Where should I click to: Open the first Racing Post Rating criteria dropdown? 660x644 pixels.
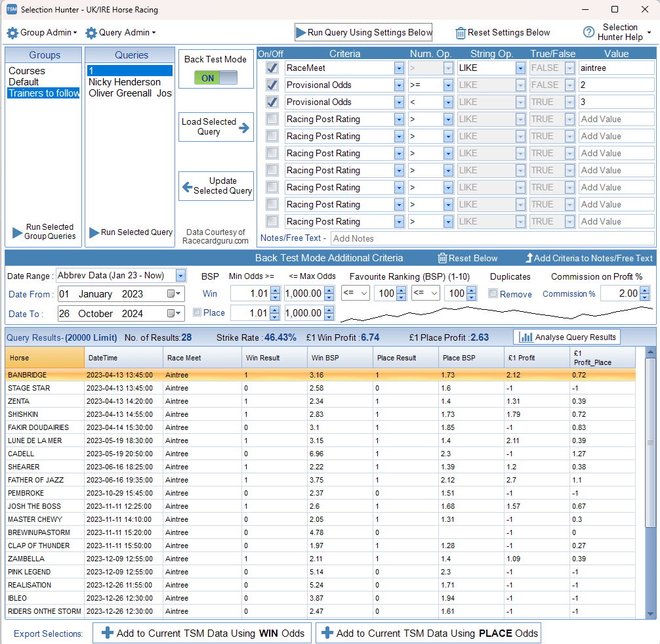click(399, 119)
